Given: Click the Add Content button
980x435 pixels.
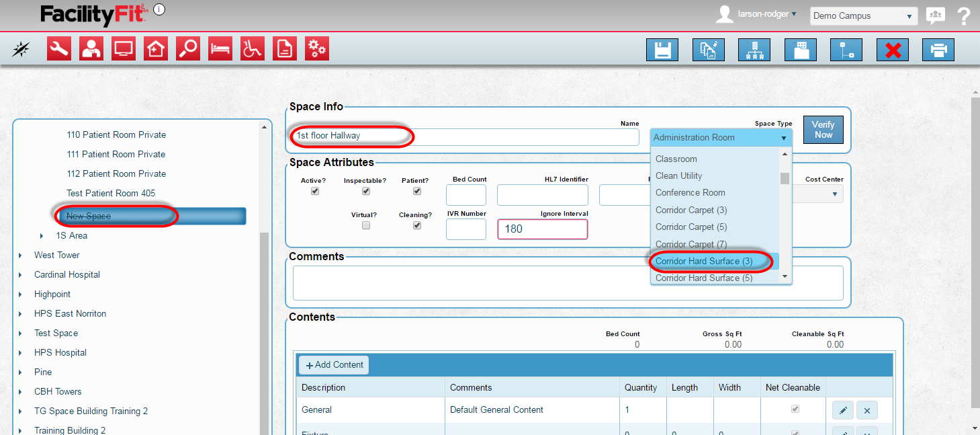Looking at the screenshot, I should coord(334,365).
